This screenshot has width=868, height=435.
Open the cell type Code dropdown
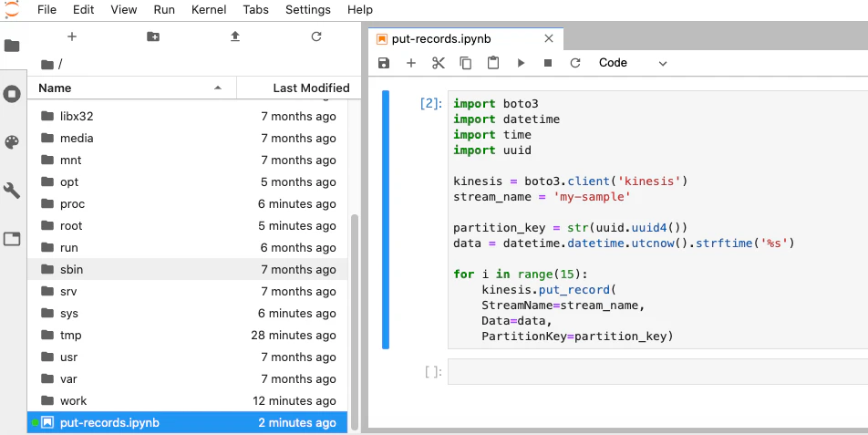[633, 63]
